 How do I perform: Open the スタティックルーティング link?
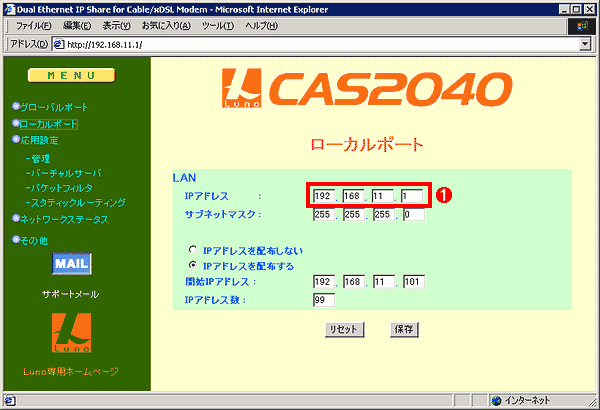76,202
